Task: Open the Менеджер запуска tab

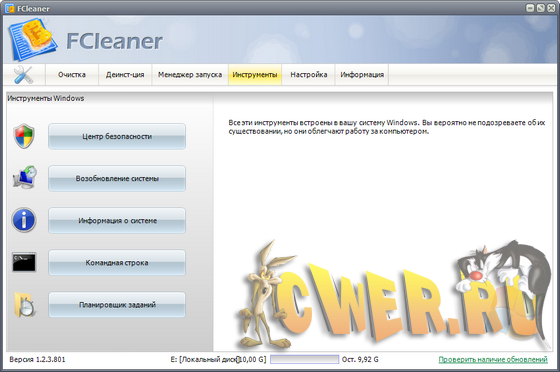Action: click(x=190, y=75)
